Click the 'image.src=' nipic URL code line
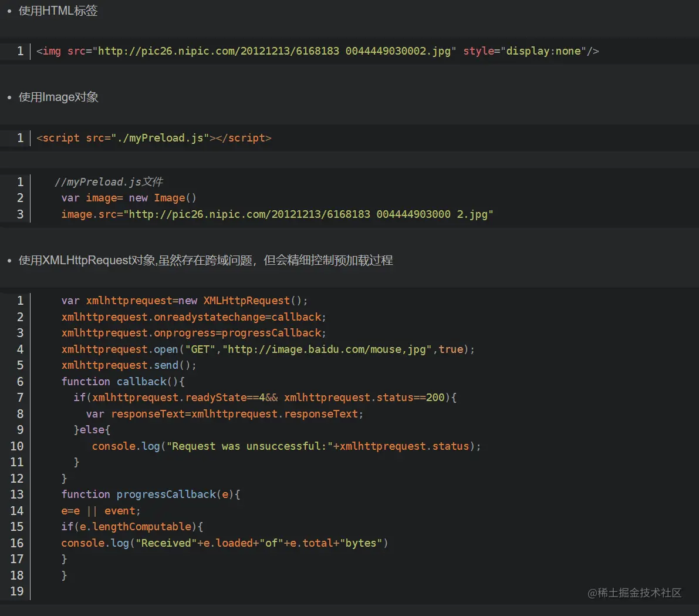The width and height of the screenshot is (699, 616). pos(277,214)
